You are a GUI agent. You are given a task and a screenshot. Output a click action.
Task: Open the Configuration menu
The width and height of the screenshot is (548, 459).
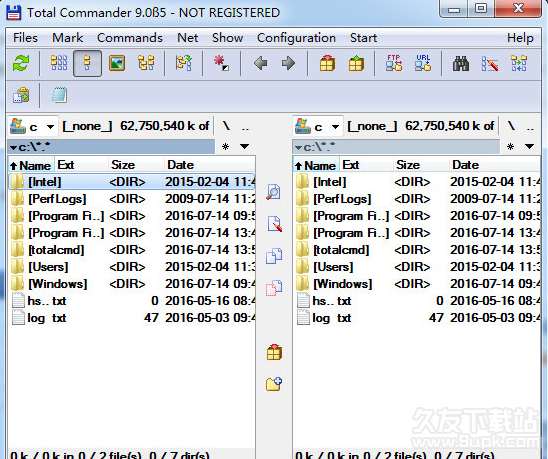[296, 38]
